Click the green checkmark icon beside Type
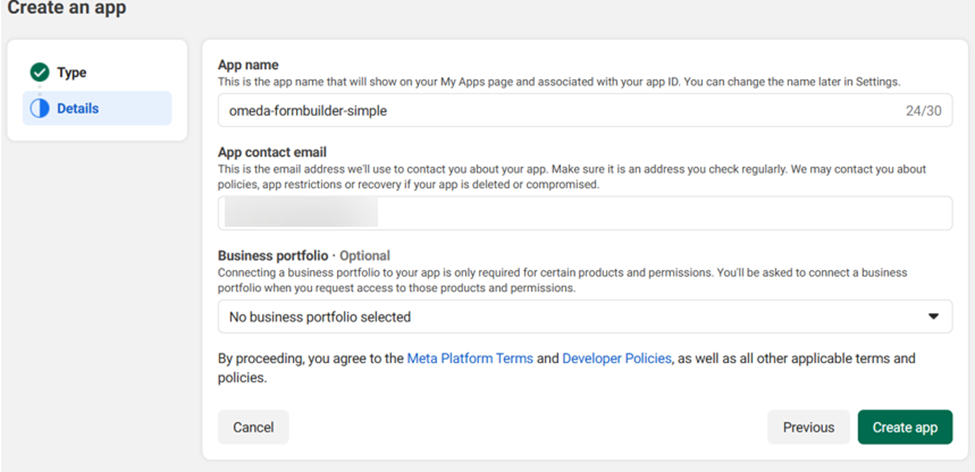Screen dimensions: 975x472 tap(40, 72)
